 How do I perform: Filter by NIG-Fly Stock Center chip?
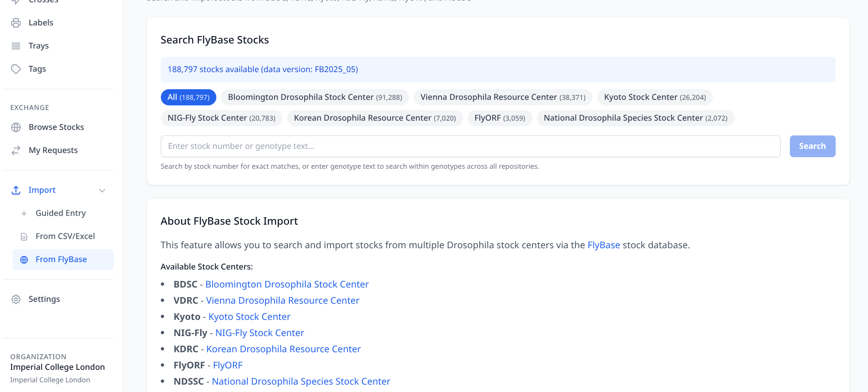[221, 118]
